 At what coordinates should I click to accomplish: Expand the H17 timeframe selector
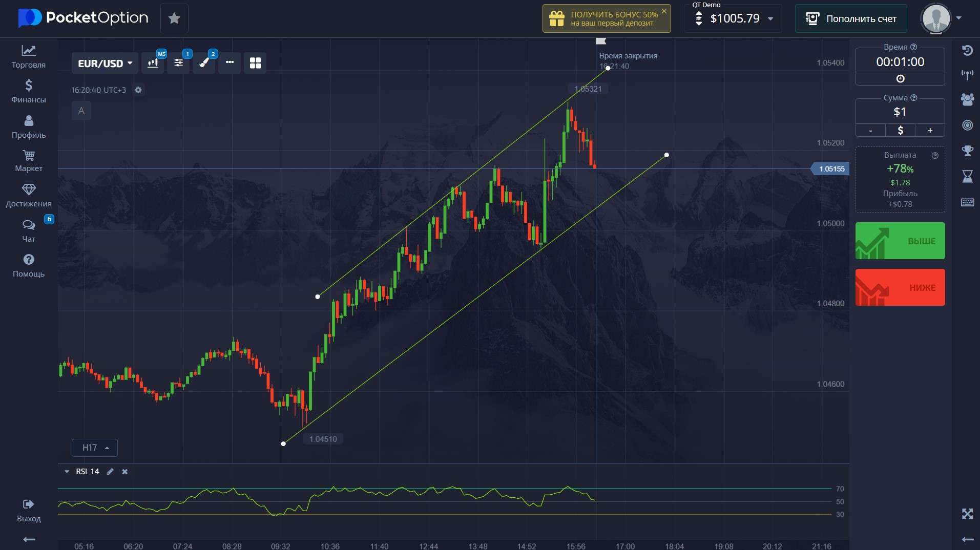95,448
